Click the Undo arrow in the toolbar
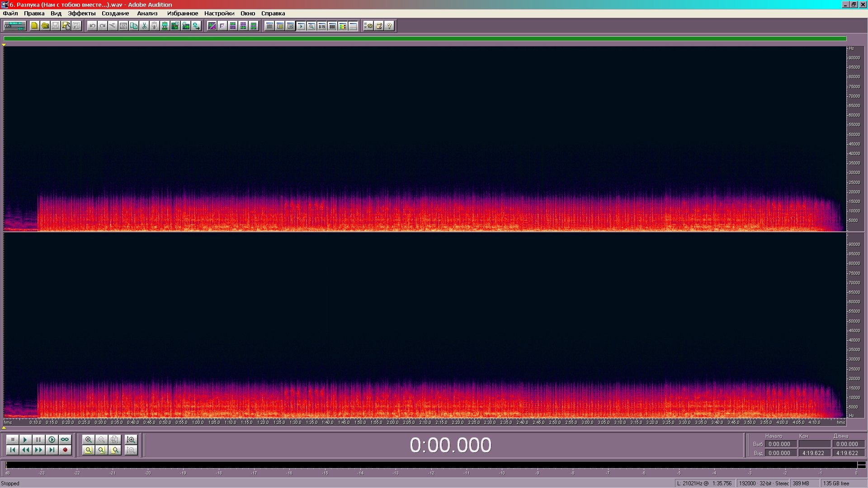 coord(92,26)
